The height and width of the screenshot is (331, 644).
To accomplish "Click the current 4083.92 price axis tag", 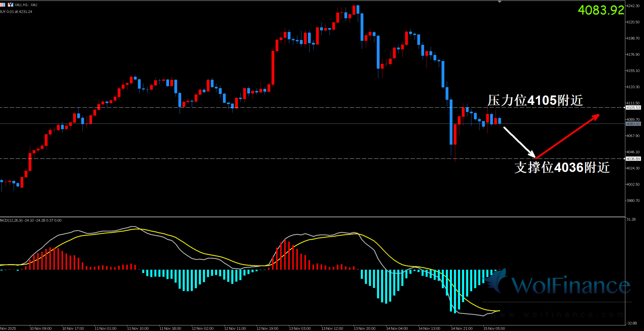I will coord(633,124).
